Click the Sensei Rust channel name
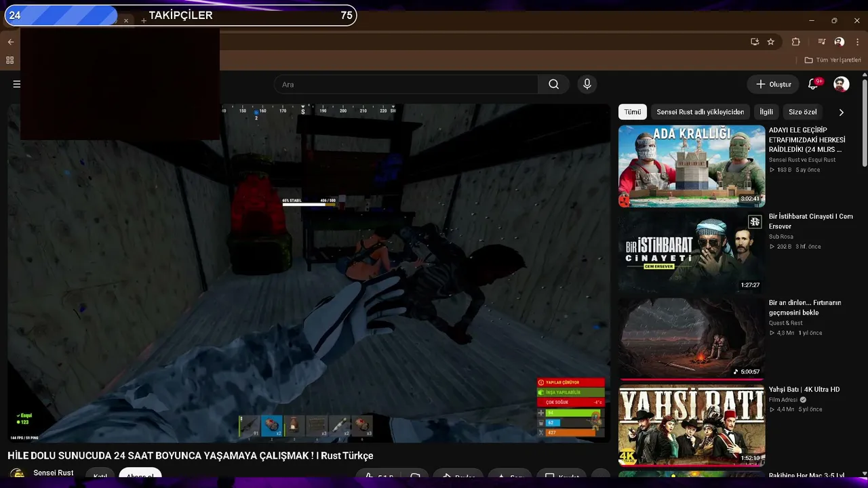Image resolution: width=868 pixels, height=488 pixels. [x=54, y=473]
